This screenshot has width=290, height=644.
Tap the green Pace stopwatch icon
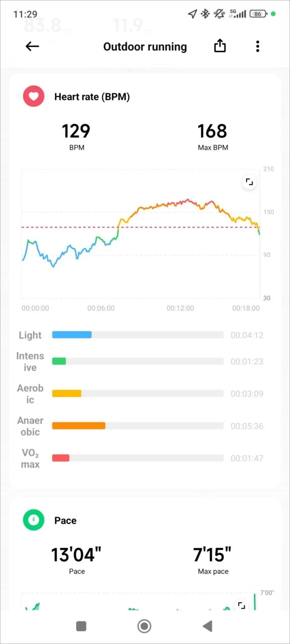(34, 520)
